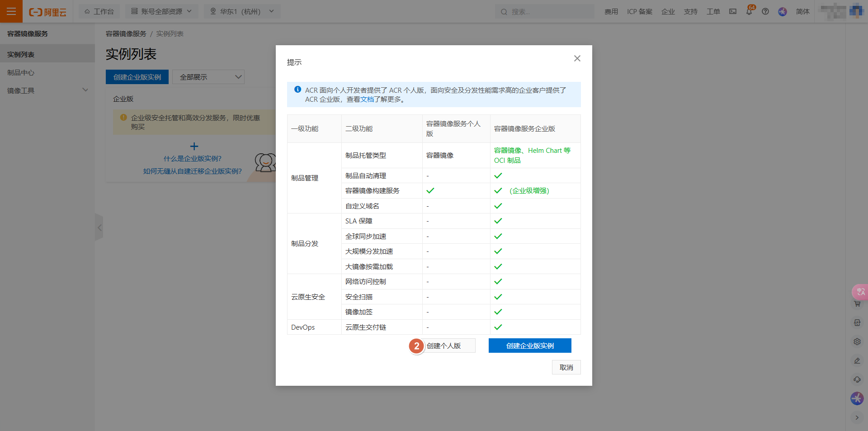
Task: Click the 自定义域名 table cell
Action: [382, 206]
